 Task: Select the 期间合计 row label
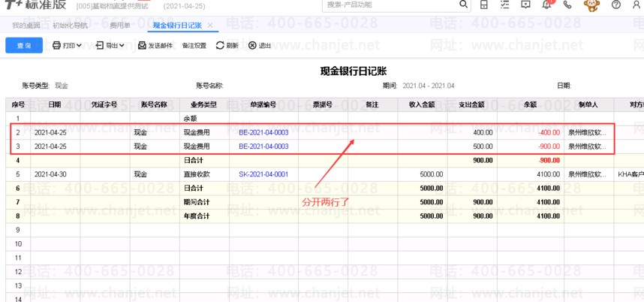(x=197, y=202)
